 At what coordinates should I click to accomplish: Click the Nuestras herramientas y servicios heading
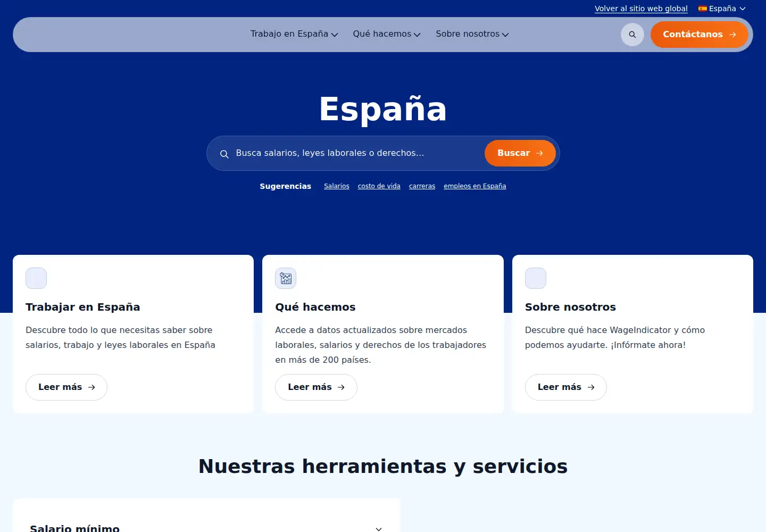pyautogui.click(x=383, y=466)
